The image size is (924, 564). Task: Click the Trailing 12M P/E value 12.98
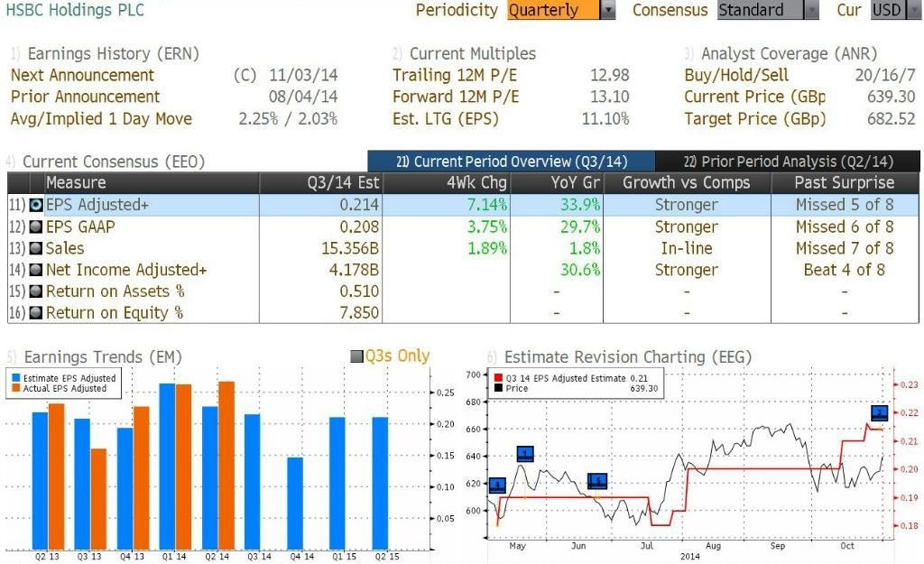pos(610,76)
